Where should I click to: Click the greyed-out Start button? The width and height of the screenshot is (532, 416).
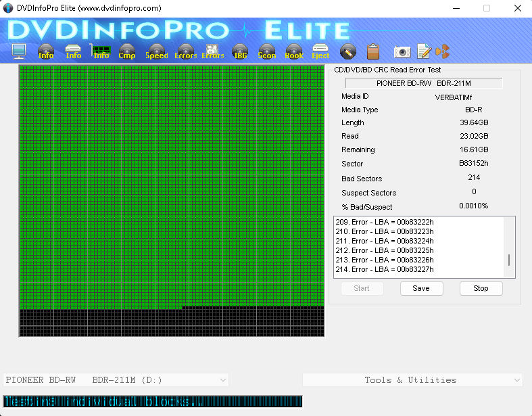tap(362, 288)
